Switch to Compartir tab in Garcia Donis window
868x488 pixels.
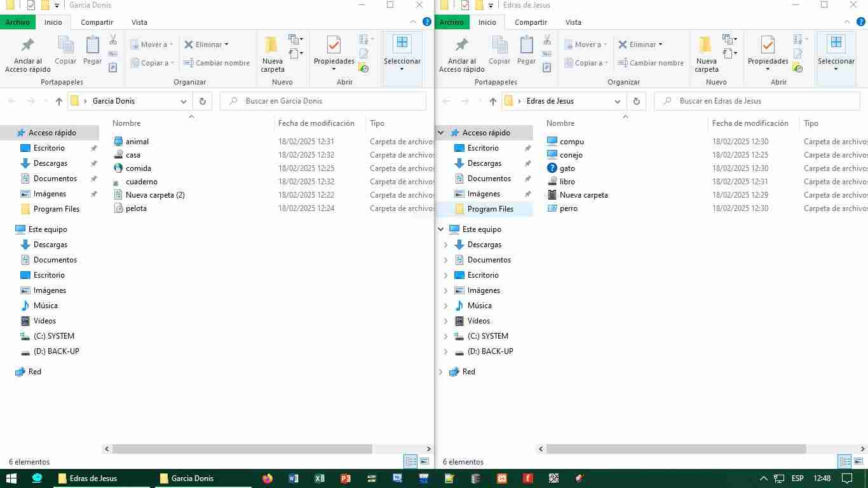[97, 22]
